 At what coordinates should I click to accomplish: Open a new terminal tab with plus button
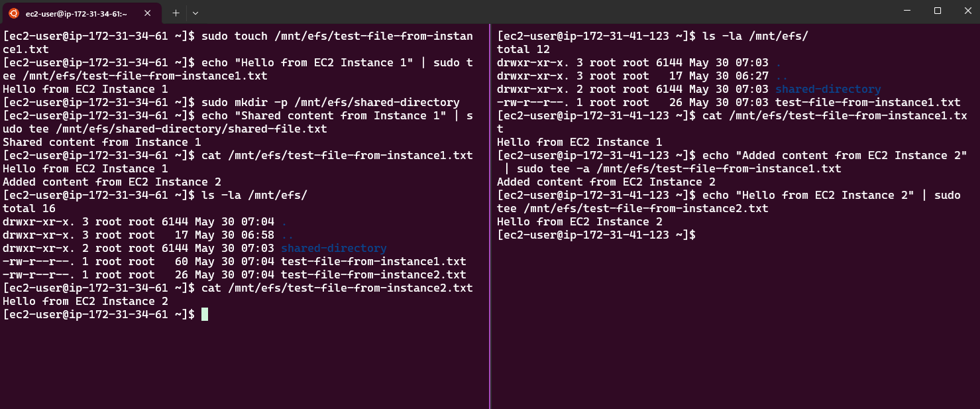(x=176, y=13)
